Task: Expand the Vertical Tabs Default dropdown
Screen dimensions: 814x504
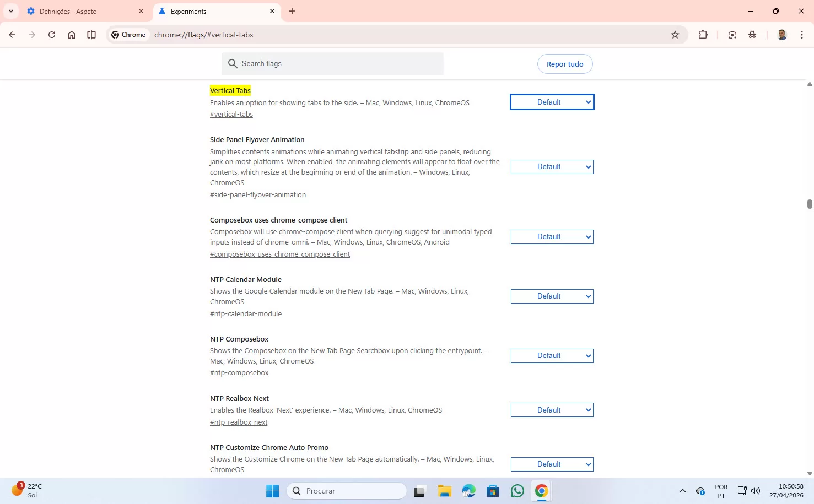Action: 552,102
